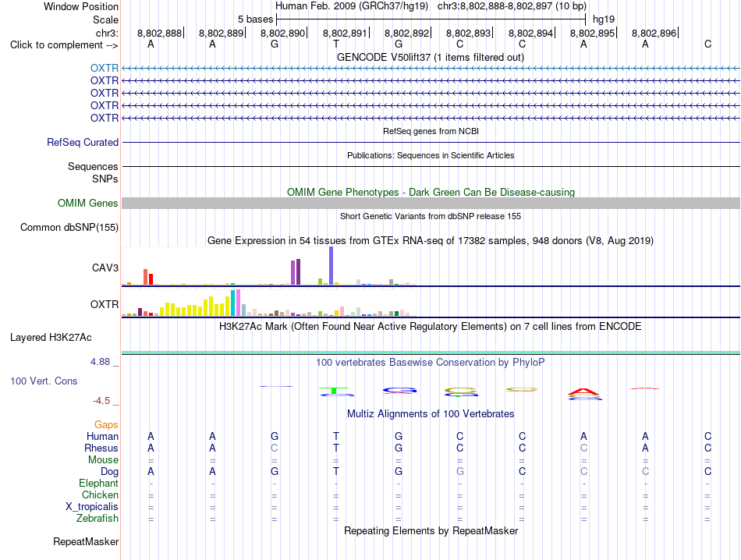Open the RefSeq Curated track label
The width and height of the screenshot is (741, 560).
click(x=82, y=142)
